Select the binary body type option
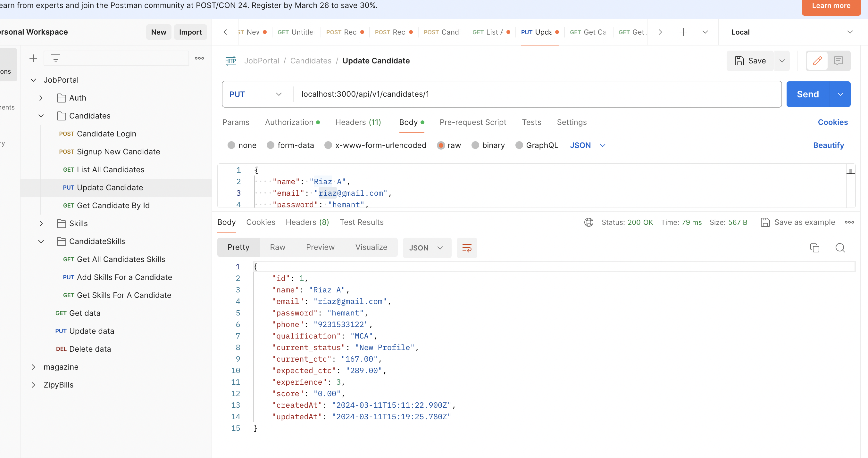The height and width of the screenshot is (458, 868). tap(475, 145)
